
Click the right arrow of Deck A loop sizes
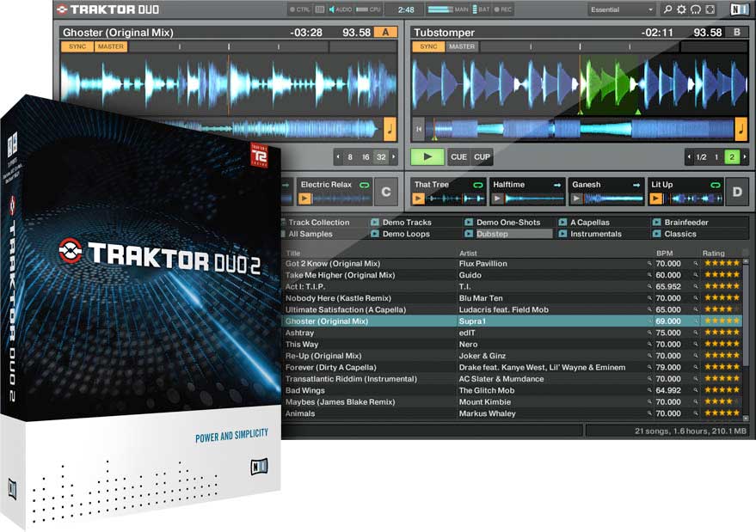click(x=394, y=157)
